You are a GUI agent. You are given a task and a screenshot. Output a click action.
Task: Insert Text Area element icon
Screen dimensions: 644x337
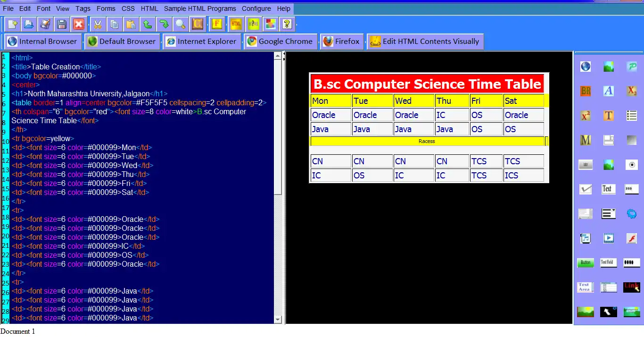point(586,287)
